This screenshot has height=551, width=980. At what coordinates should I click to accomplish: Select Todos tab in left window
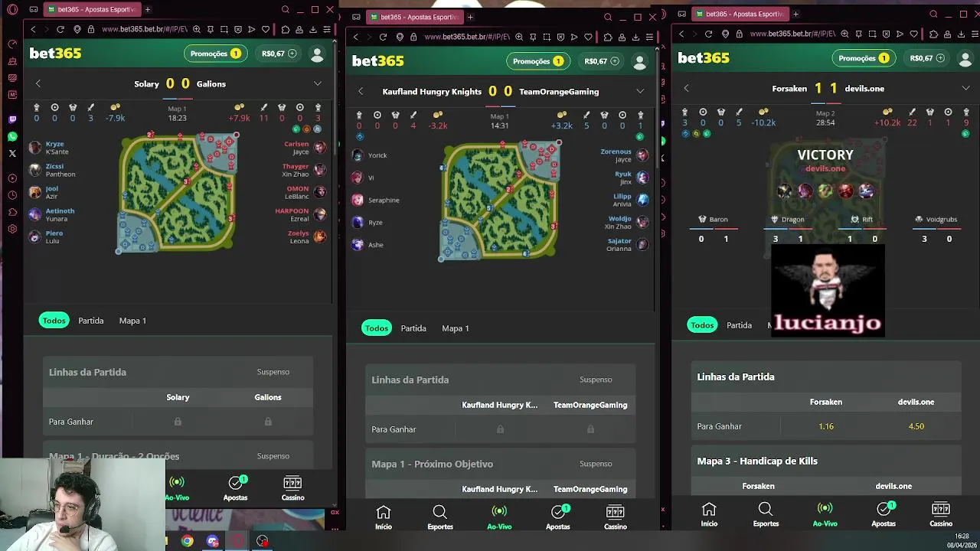point(54,321)
